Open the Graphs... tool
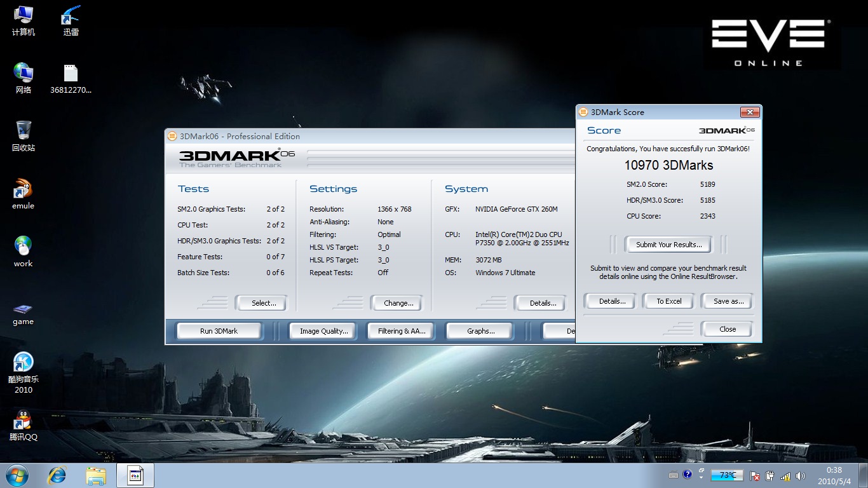This screenshot has height=488, width=868. [480, 331]
